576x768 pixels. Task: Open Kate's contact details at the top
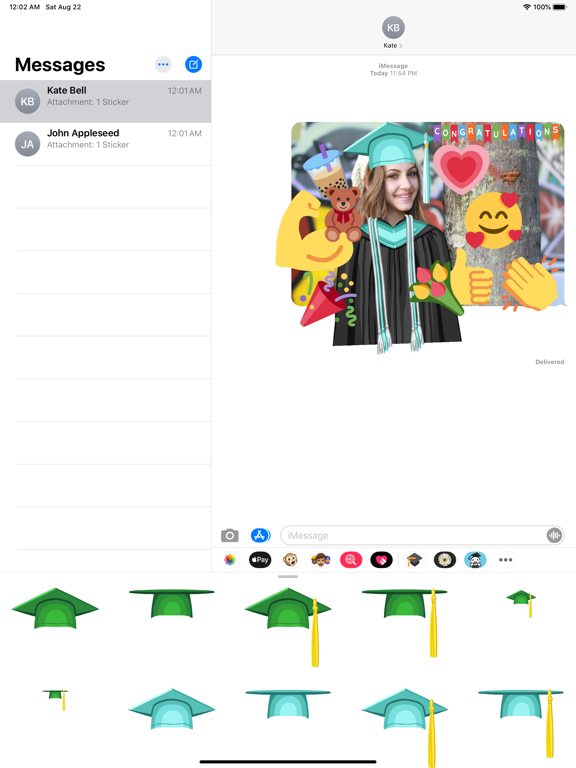point(393,46)
